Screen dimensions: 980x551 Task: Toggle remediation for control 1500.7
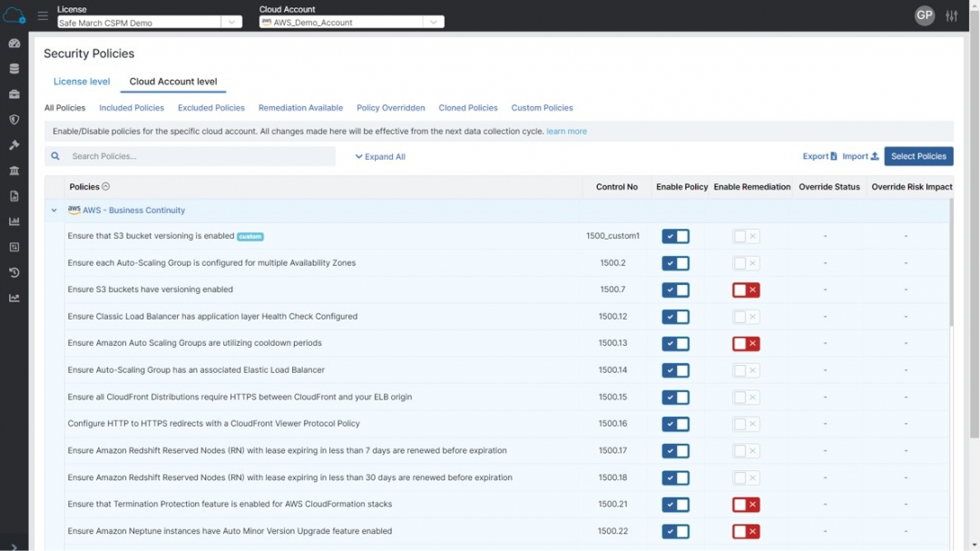click(746, 290)
